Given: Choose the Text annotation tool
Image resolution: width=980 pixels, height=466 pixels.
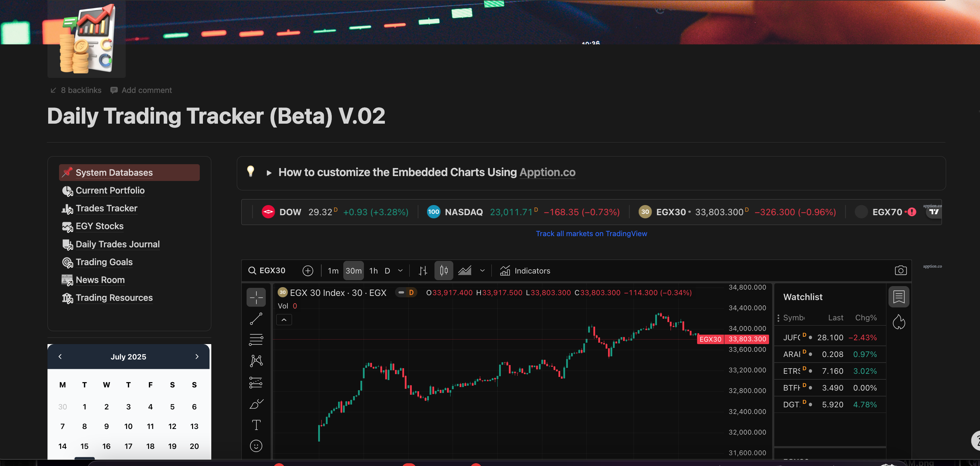Looking at the screenshot, I should (256, 425).
